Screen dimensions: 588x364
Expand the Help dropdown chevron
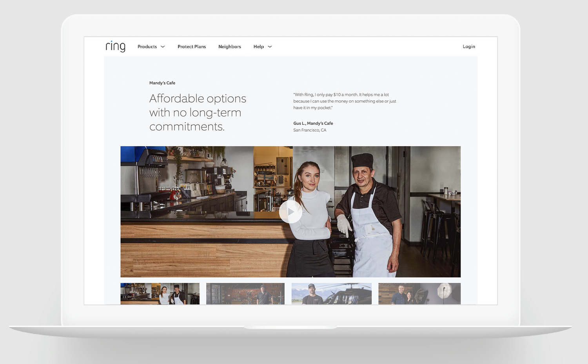tap(270, 47)
